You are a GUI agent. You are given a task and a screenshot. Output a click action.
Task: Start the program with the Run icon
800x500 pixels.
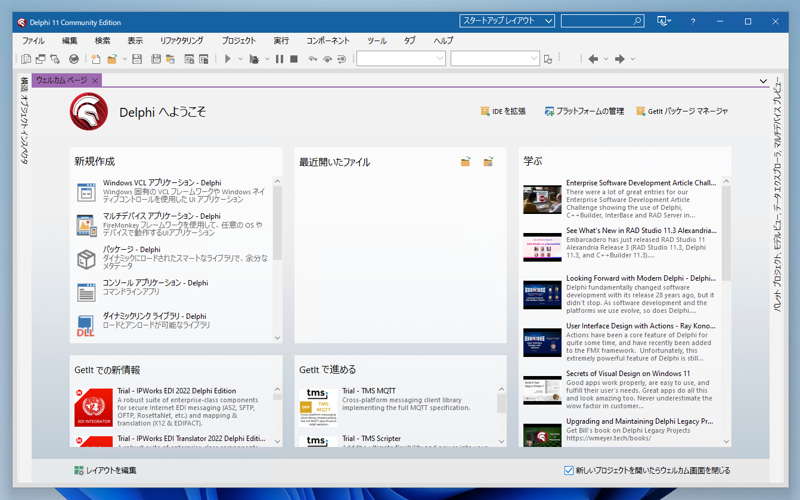pos(228,59)
